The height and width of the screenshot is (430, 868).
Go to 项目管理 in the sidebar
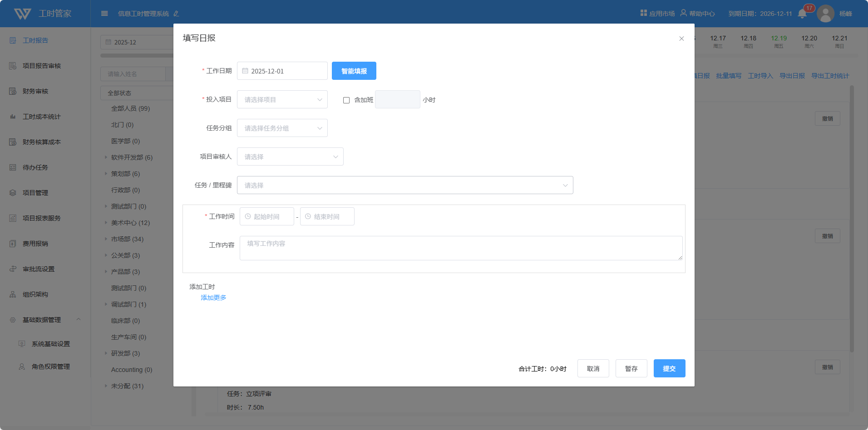[35, 193]
